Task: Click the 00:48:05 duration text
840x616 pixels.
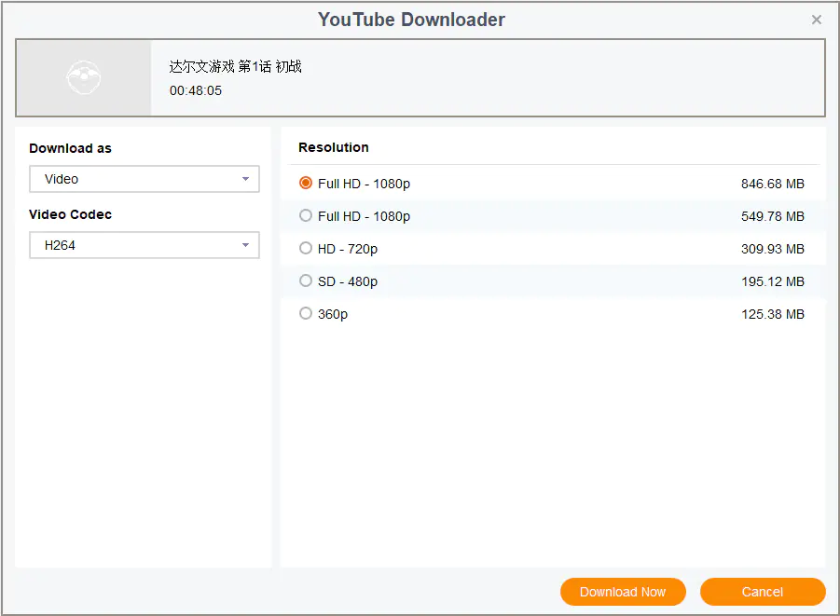Action: (x=196, y=91)
